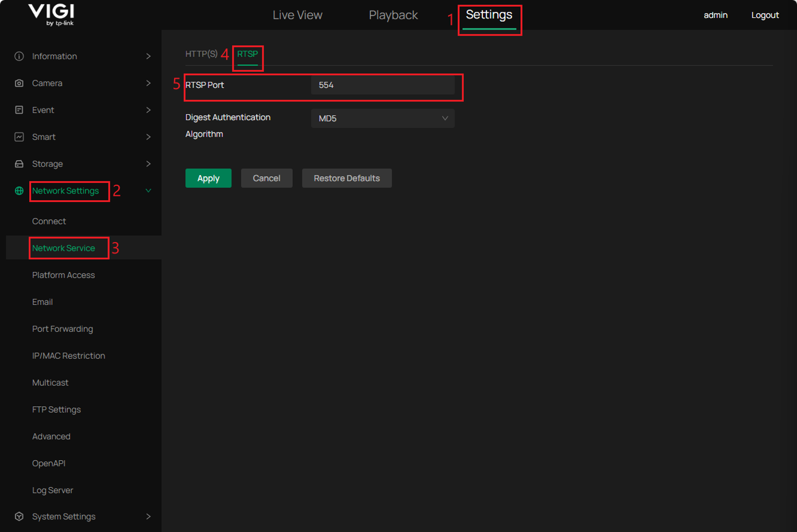Viewport: 797px width, 532px height.
Task: Open the Settings top tab
Action: tap(489, 15)
